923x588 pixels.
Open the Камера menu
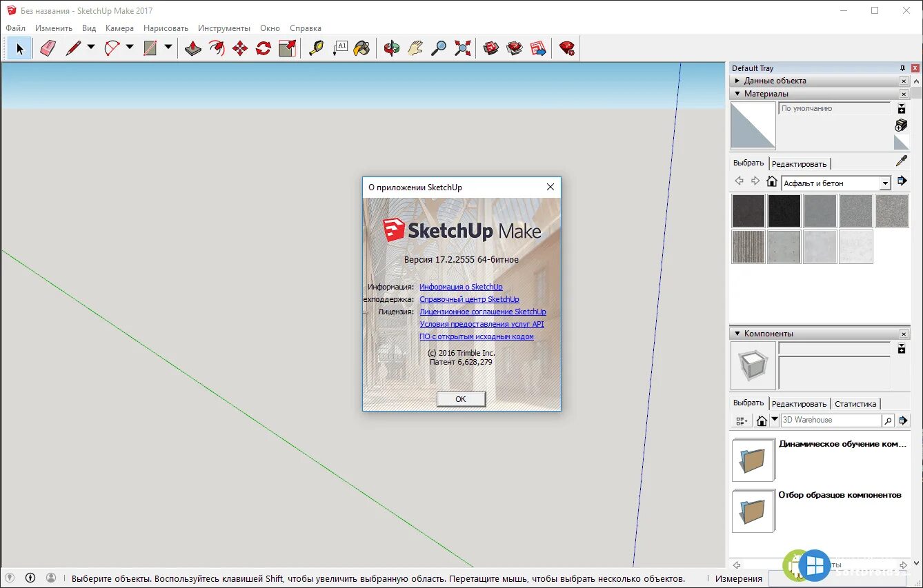coord(119,28)
